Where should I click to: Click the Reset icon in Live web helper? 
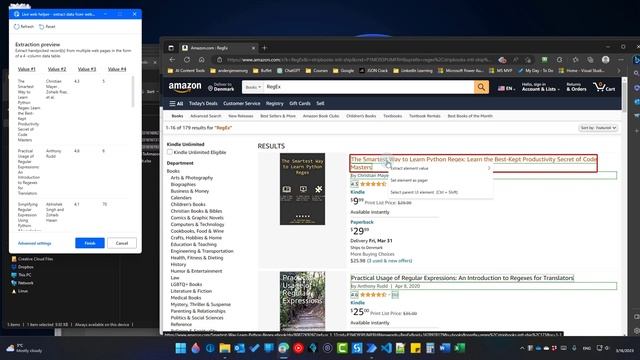click(42, 27)
